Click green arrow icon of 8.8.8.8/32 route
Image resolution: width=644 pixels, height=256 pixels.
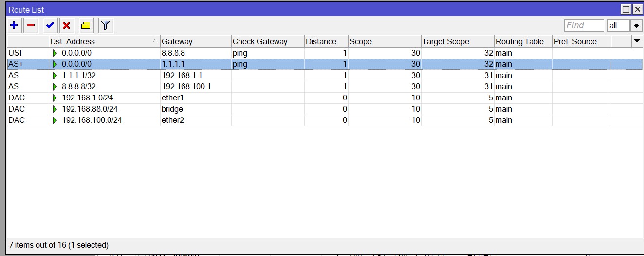[55, 87]
